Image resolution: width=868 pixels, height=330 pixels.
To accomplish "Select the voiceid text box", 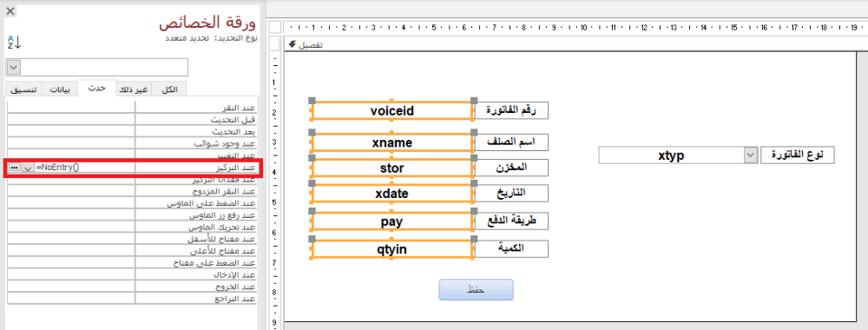I will [392, 111].
